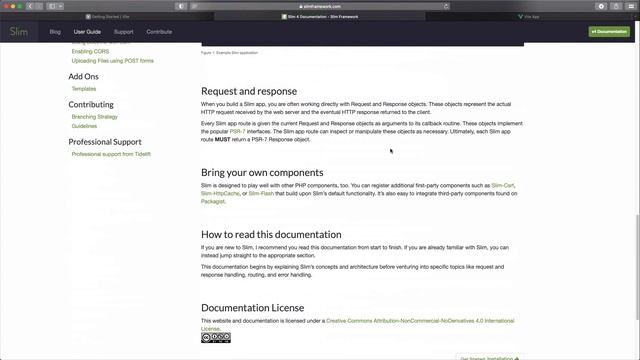640x360 pixels.
Task: Open the Templates sidebar link
Action: point(84,89)
